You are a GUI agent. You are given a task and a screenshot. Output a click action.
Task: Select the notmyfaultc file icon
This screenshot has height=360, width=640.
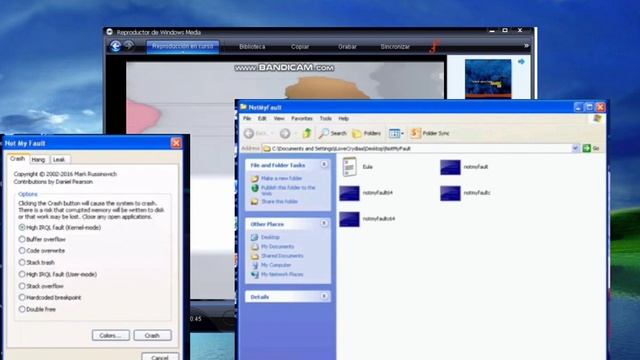pos(450,193)
